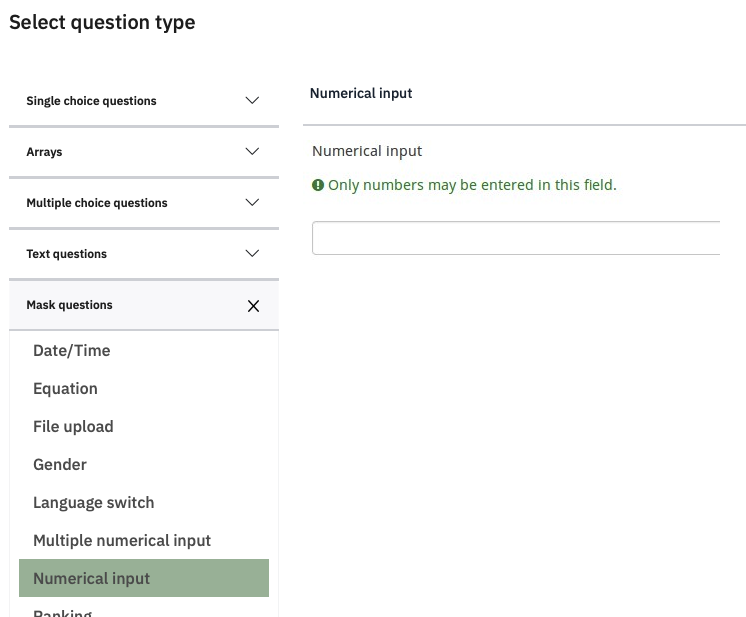Click the Single choice questions header label
The image size is (746, 617).
tap(91, 101)
